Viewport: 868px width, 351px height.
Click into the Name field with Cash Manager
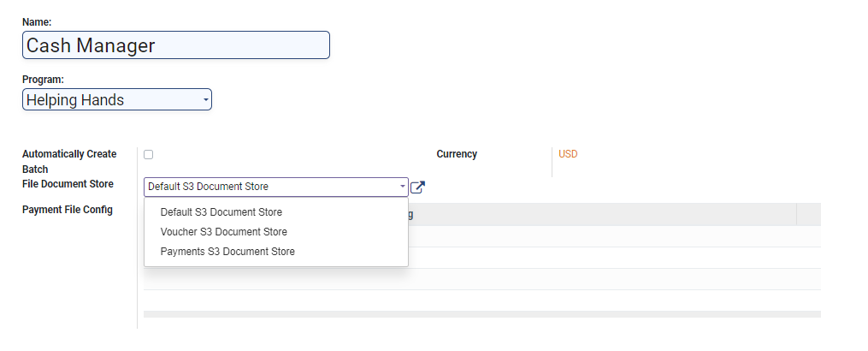pos(175,45)
